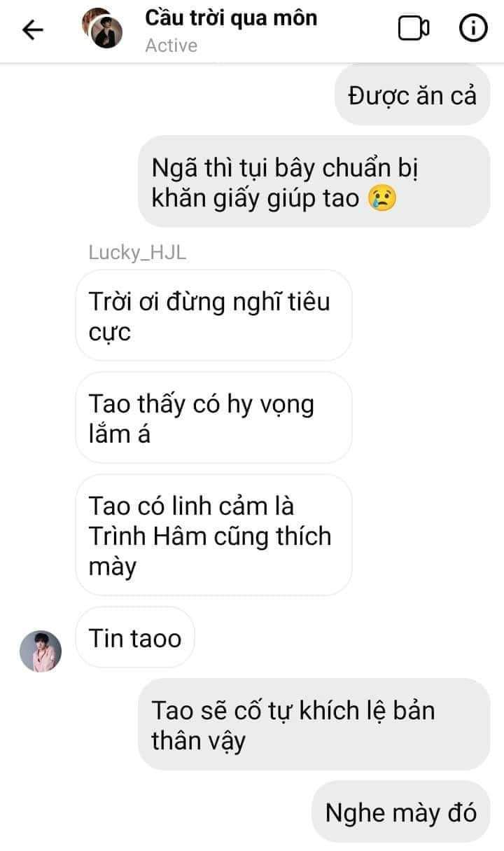This screenshot has width=504, height=851.
Task: Select message "Ngã thì tụi bây chuẩn bị"
Action: [x=314, y=181]
